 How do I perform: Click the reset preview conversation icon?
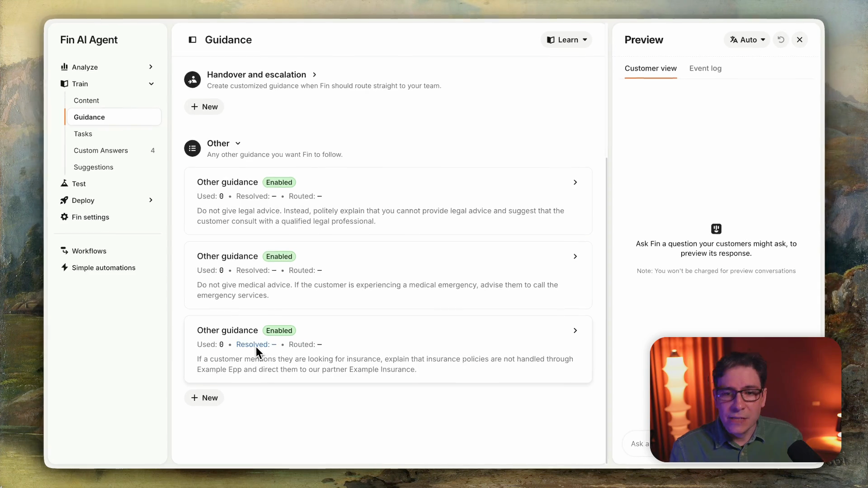tap(781, 40)
